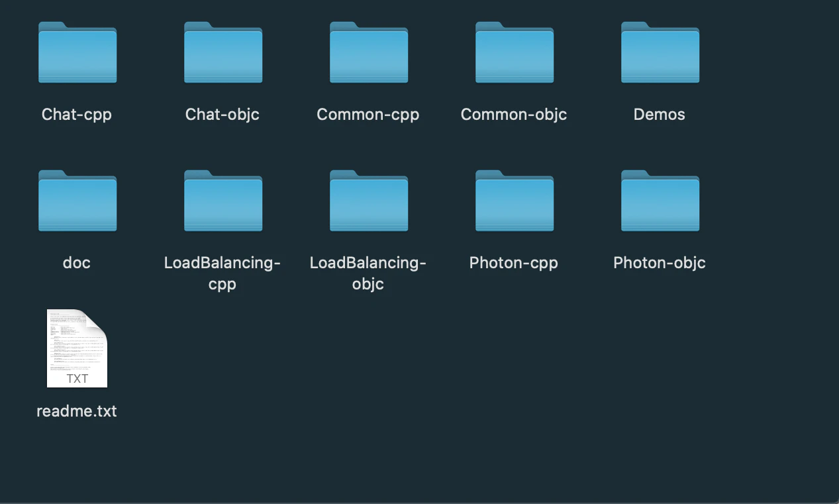Click the Photon-objc folder icon
This screenshot has height=504, width=839.
click(x=660, y=201)
